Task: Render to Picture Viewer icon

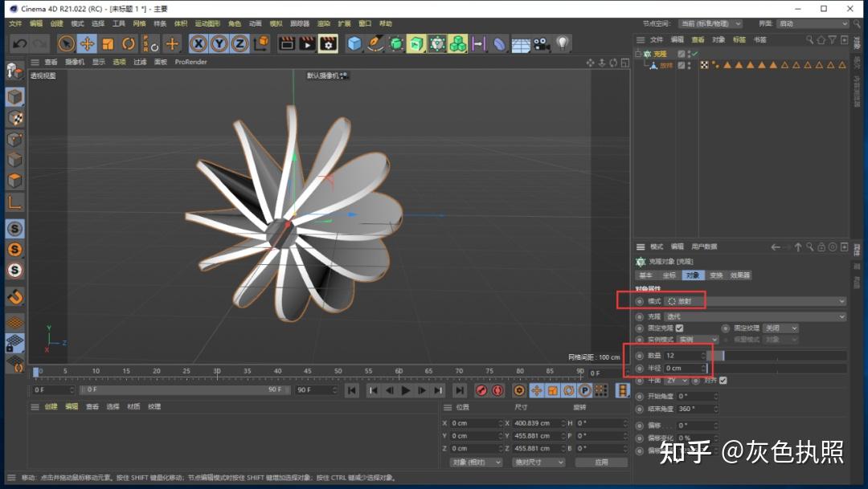Action: coord(307,43)
